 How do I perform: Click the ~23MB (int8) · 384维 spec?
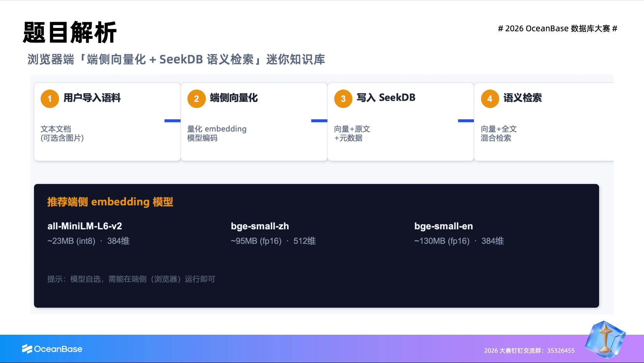[88, 241]
